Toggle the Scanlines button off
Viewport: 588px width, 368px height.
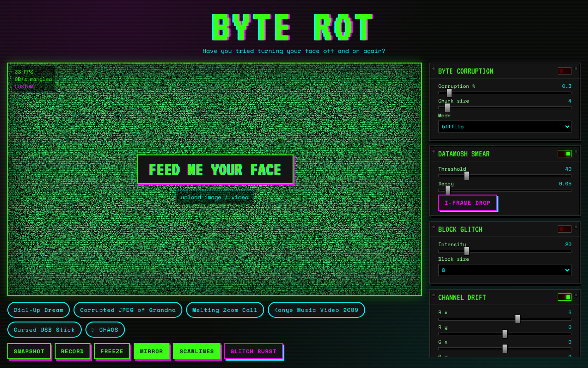click(x=197, y=351)
